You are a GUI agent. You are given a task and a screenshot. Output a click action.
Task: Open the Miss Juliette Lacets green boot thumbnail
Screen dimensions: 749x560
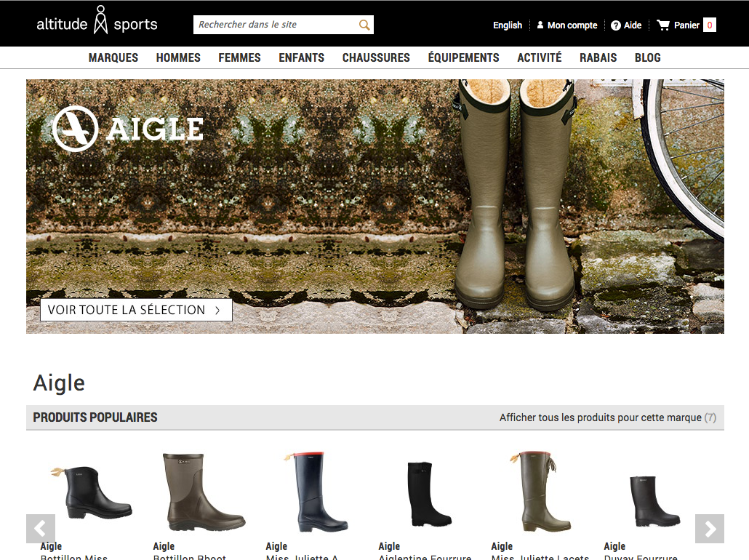[x=541, y=491]
